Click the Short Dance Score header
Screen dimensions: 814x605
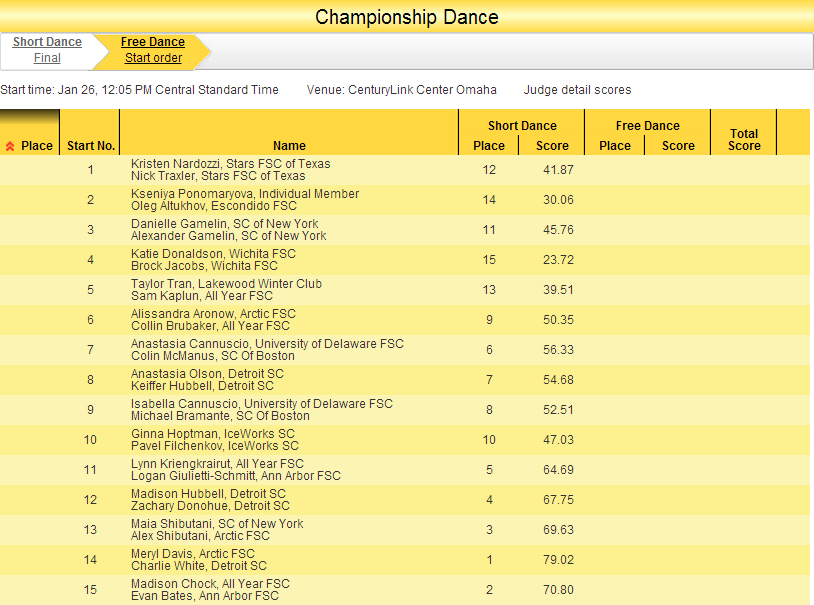(552, 146)
